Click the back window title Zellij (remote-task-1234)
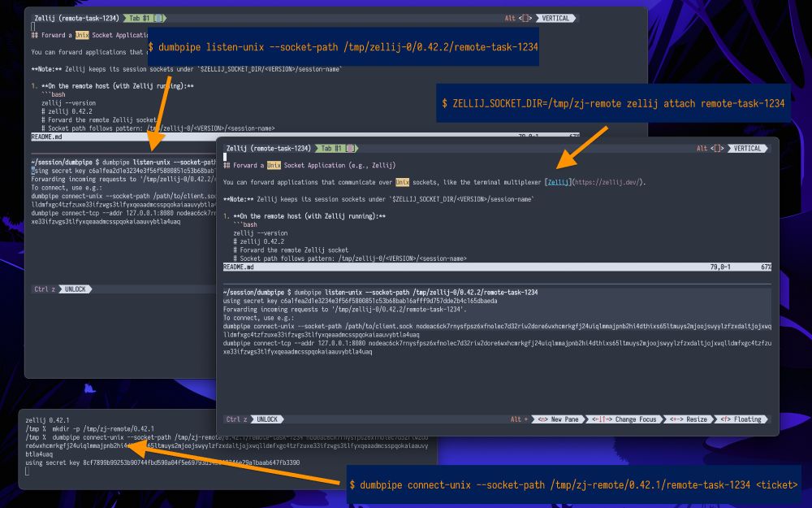The width and height of the screenshot is (812, 508). pos(76,18)
